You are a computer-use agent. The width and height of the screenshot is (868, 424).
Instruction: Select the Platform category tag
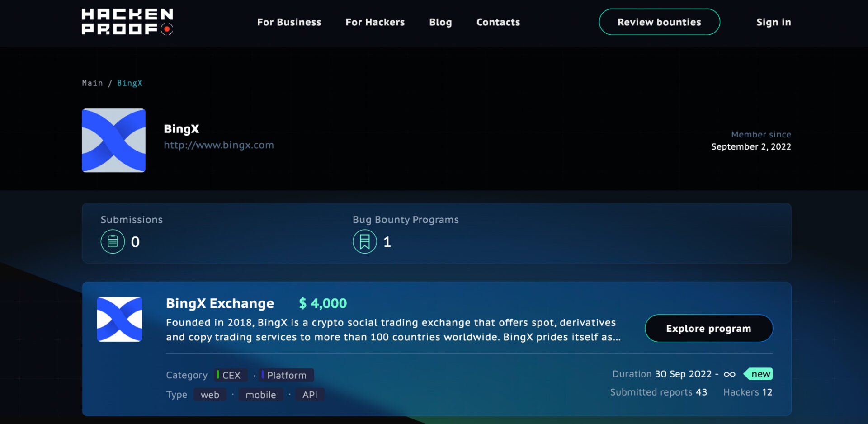(287, 375)
